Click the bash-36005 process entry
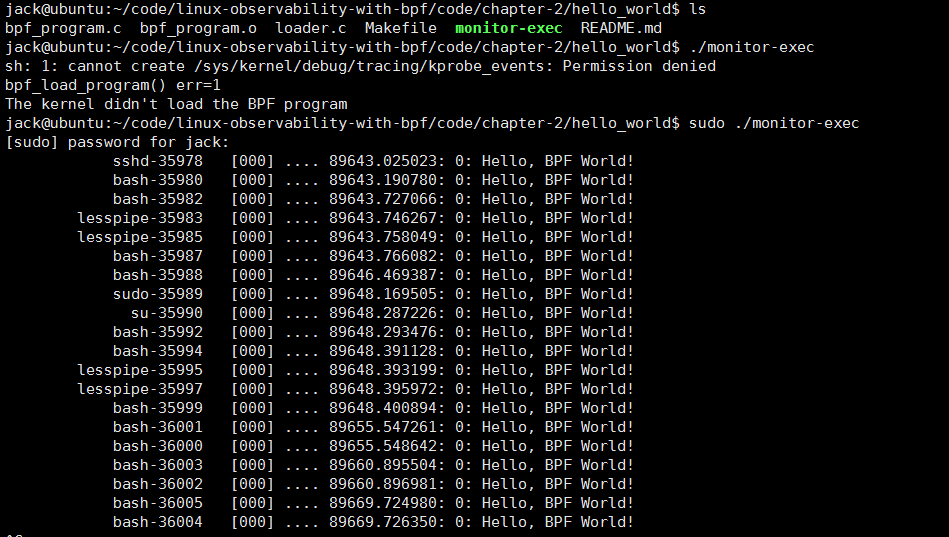This screenshot has width=949, height=537. pos(157,503)
